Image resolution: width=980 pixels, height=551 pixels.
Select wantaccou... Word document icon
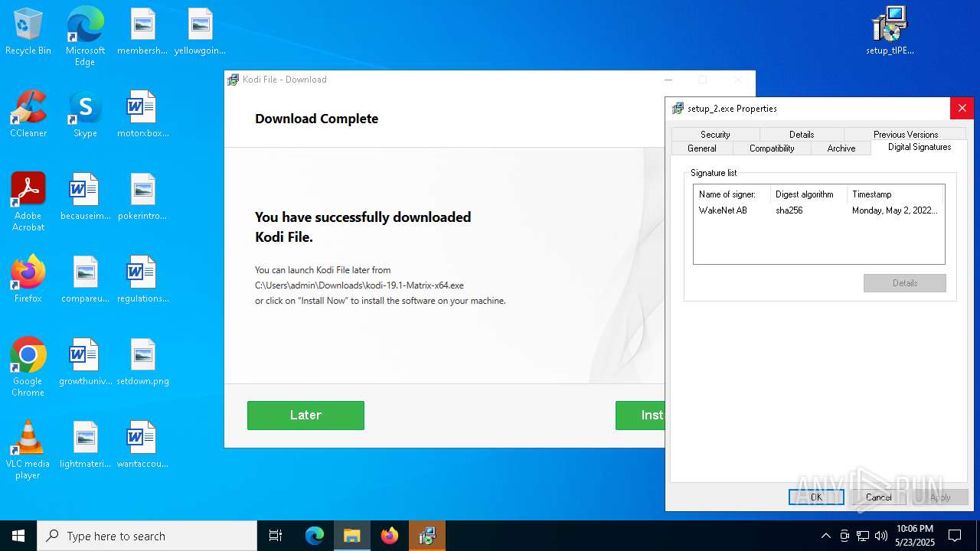(x=142, y=445)
